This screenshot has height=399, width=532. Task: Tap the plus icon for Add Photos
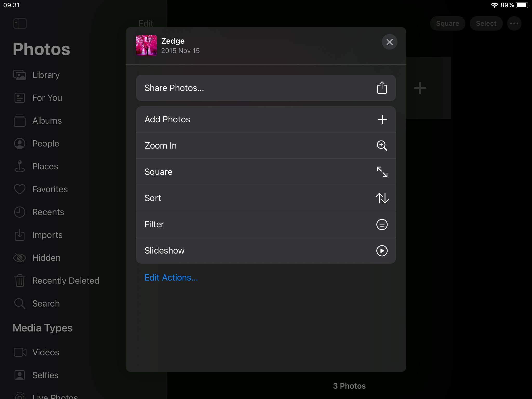click(x=382, y=119)
